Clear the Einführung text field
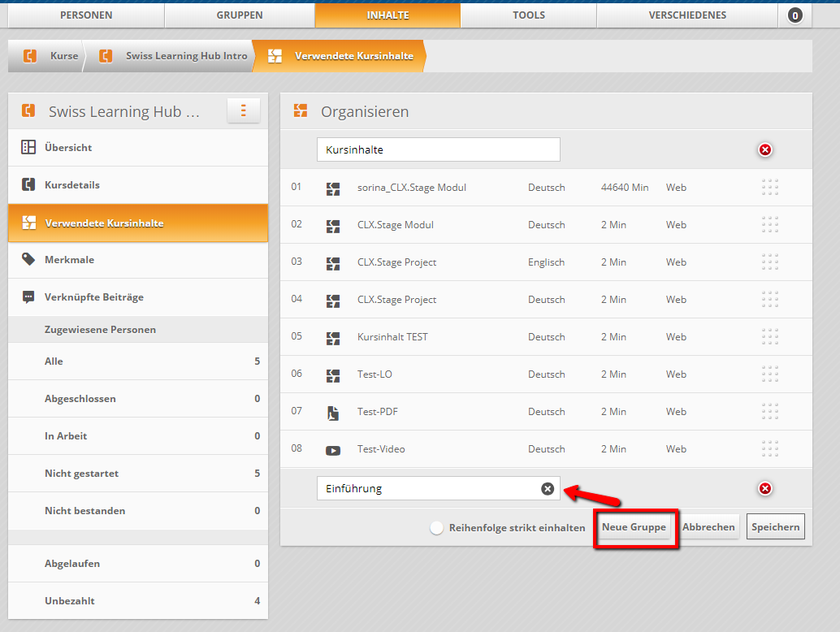 tap(548, 488)
